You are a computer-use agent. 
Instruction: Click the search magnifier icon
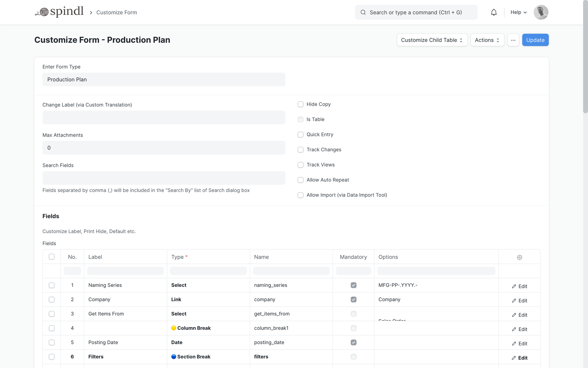363,12
